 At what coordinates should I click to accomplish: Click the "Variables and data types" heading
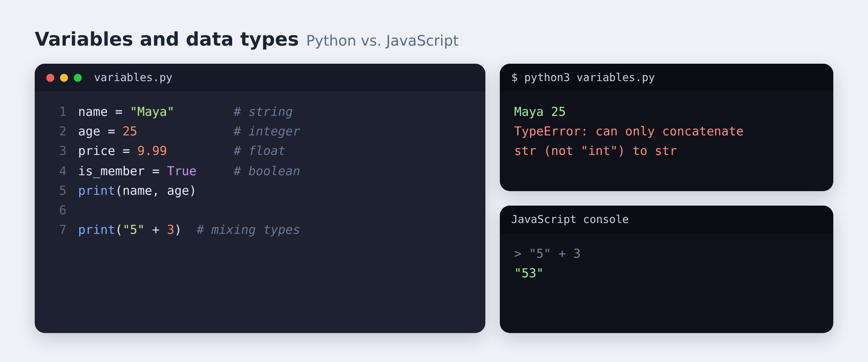tap(166, 39)
